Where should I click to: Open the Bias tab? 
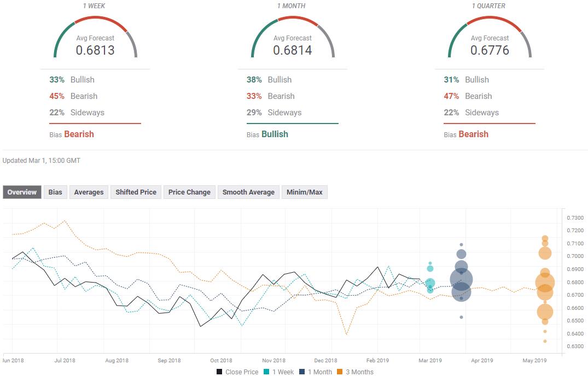55,192
